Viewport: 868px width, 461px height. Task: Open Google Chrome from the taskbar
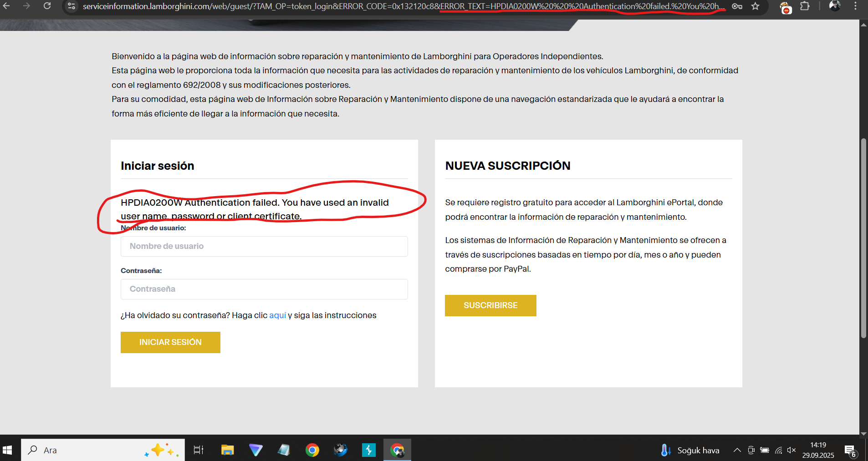pos(312,450)
